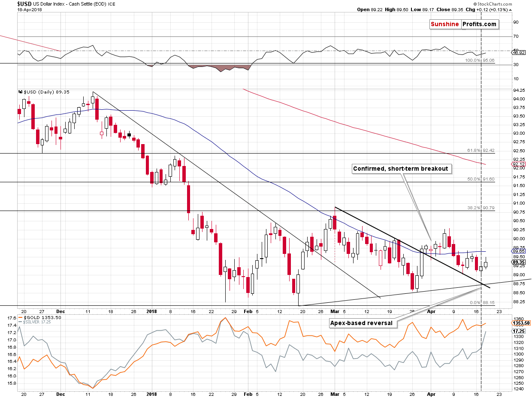Click the 1240 value on gold axis
The width and height of the screenshot is (532, 398).
[x=517, y=389]
